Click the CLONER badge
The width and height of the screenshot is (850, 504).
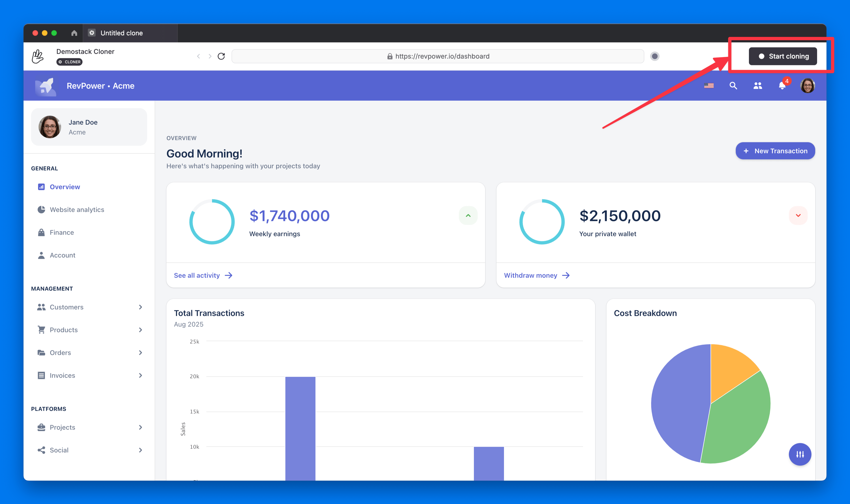click(69, 62)
